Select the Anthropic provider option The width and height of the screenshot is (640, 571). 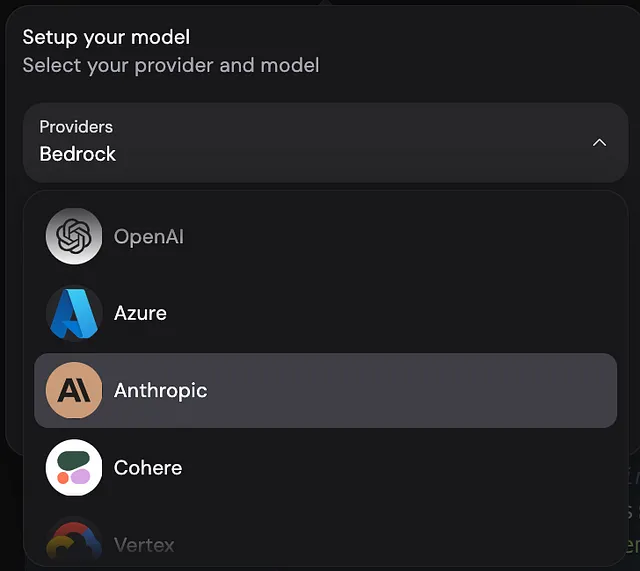point(325,390)
